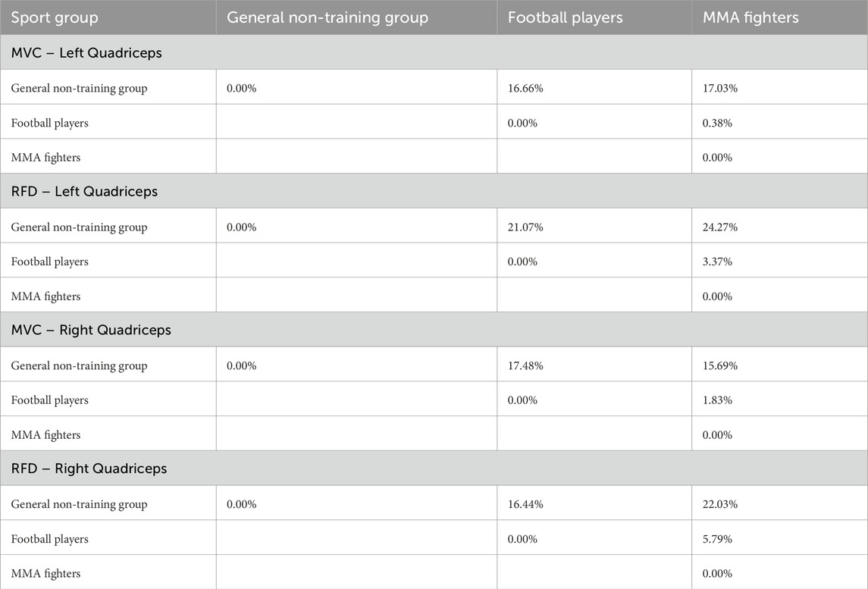Click the 0.38% cell value
This screenshot has height=589, width=868.
click(717, 123)
